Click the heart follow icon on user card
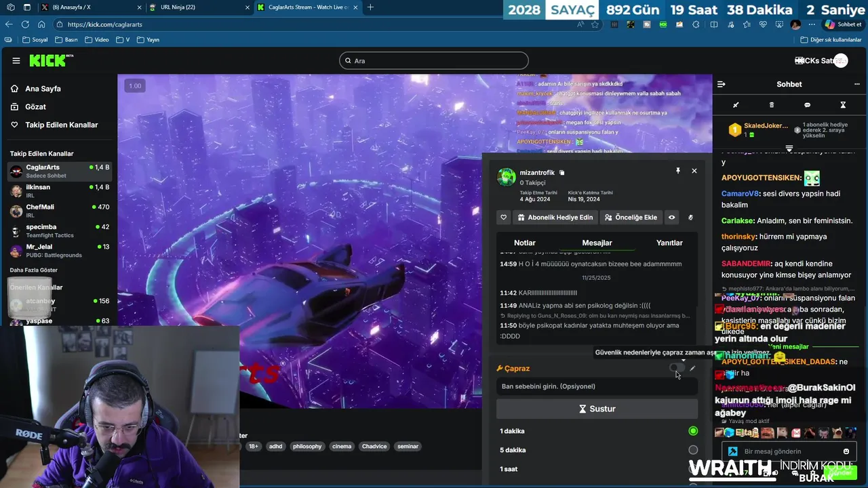This screenshot has height=488, width=868. pos(503,218)
